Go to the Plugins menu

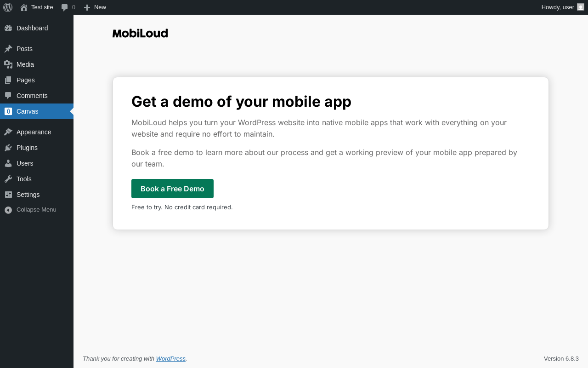click(37, 148)
